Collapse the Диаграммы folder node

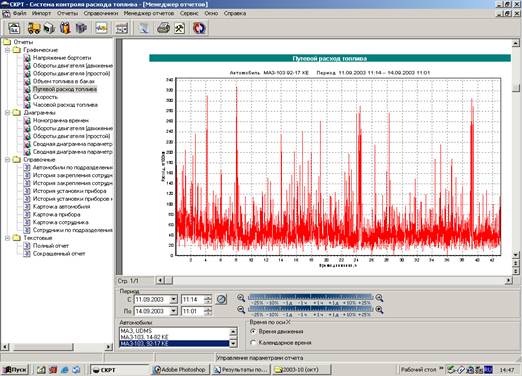pos(7,113)
